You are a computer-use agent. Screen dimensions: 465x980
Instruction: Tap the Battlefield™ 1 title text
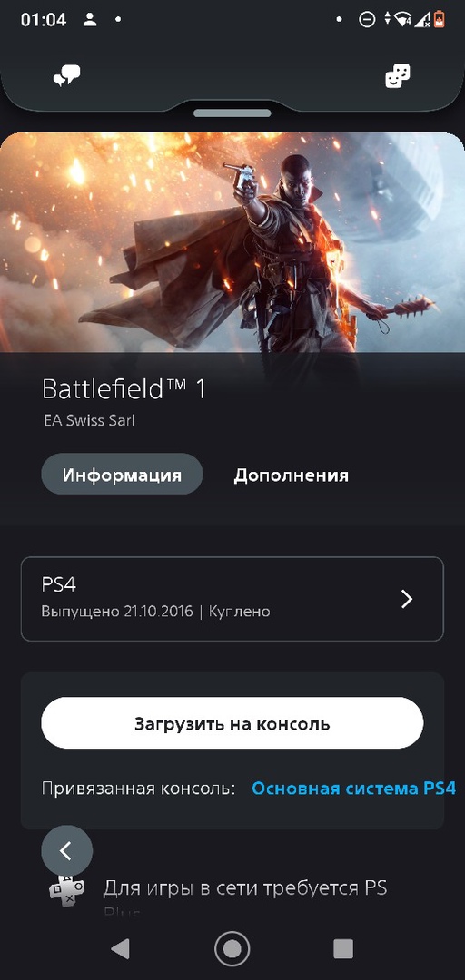click(x=124, y=389)
